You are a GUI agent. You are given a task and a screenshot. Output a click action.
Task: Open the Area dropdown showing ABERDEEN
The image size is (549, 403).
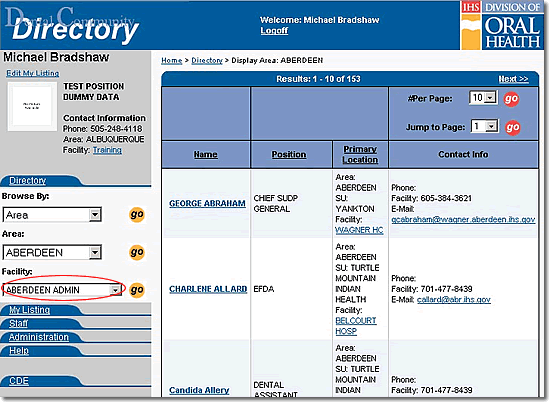coord(52,252)
